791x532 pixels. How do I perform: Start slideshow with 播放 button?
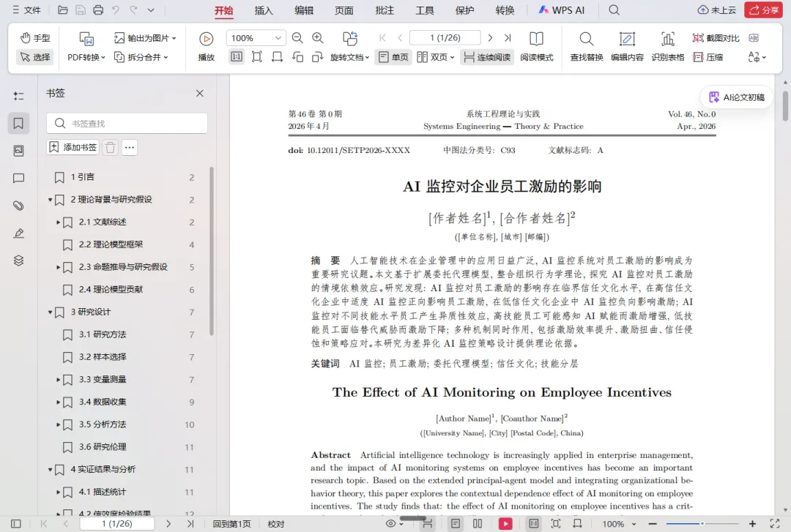[207, 47]
